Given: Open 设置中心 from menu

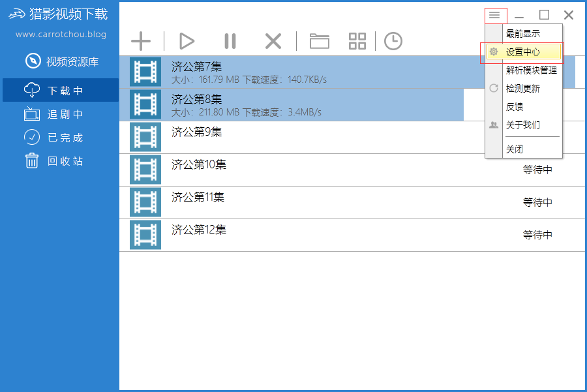Looking at the screenshot, I should tap(524, 52).
